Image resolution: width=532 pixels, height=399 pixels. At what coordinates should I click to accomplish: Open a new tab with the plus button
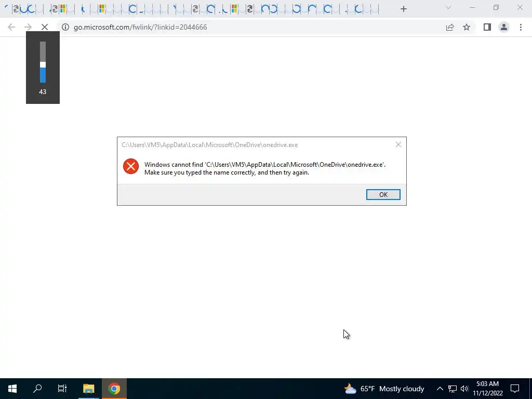click(403, 9)
